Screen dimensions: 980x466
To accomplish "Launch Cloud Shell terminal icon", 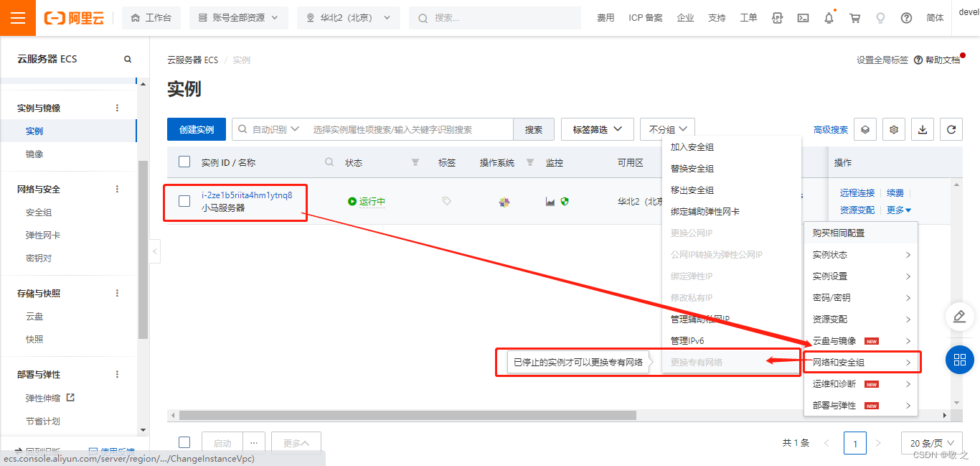I will point(803,18).
